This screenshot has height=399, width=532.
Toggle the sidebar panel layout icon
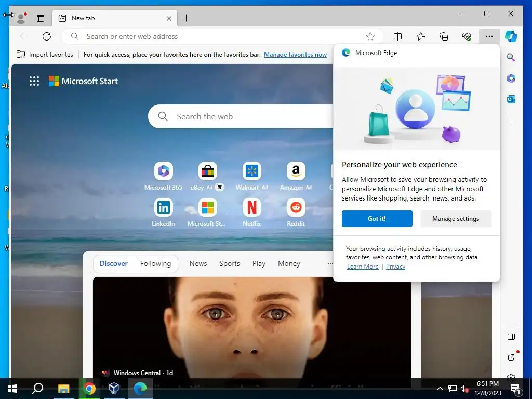[x=511, y=337]
